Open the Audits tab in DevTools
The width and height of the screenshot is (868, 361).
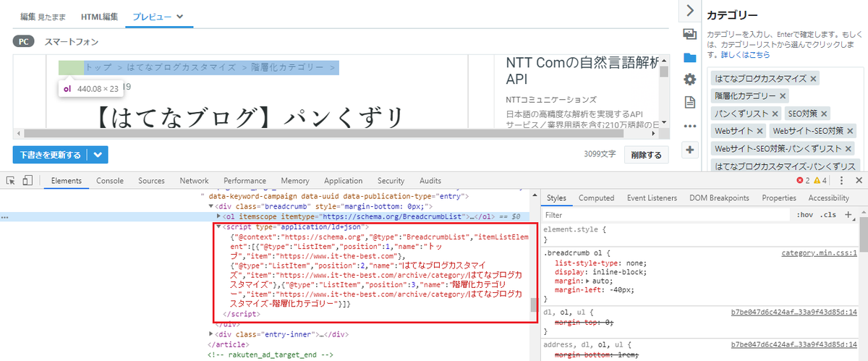click(430, 181)
